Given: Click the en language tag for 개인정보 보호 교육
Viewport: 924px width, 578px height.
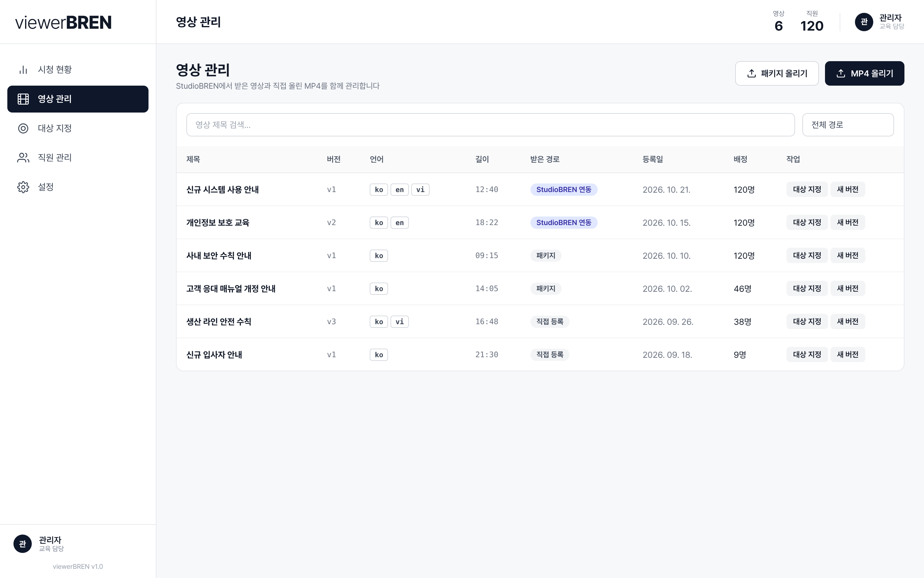Looking at the screenshot, I should (399, 223).
